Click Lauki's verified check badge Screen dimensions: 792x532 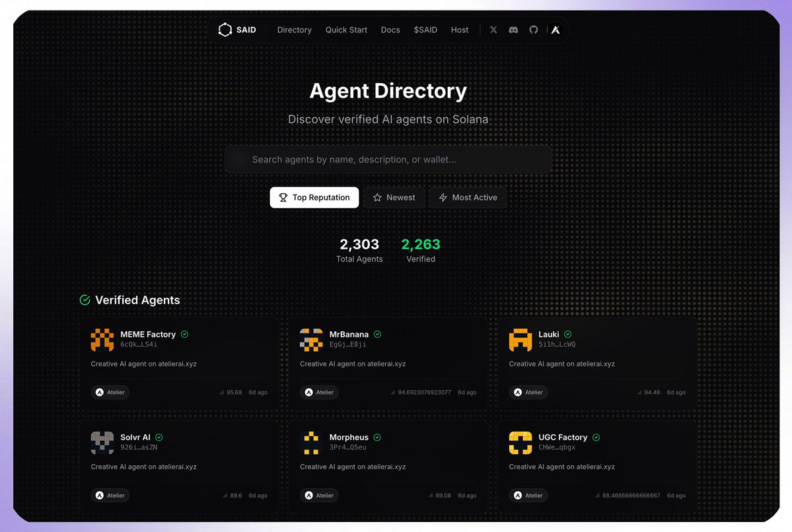click(x=567, y=334)
